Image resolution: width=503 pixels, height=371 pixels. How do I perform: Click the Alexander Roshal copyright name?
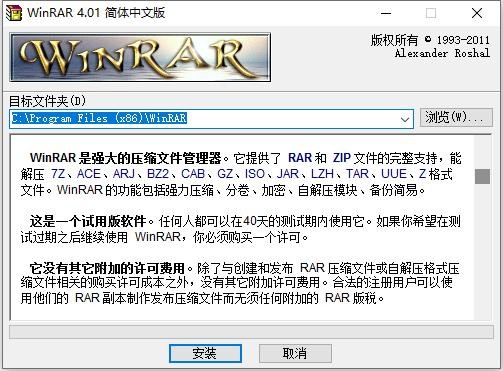pyautogui.click(x=442, y=53)
